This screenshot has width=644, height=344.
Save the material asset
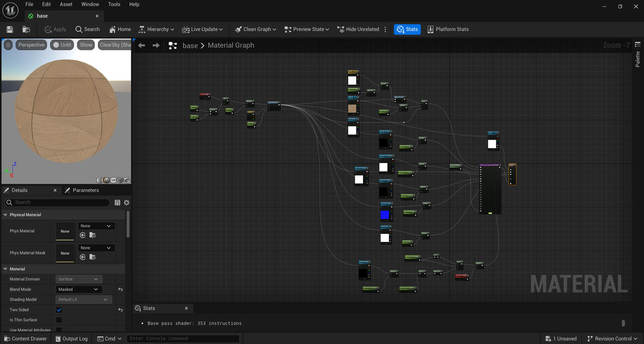click(x=9, y=29)
